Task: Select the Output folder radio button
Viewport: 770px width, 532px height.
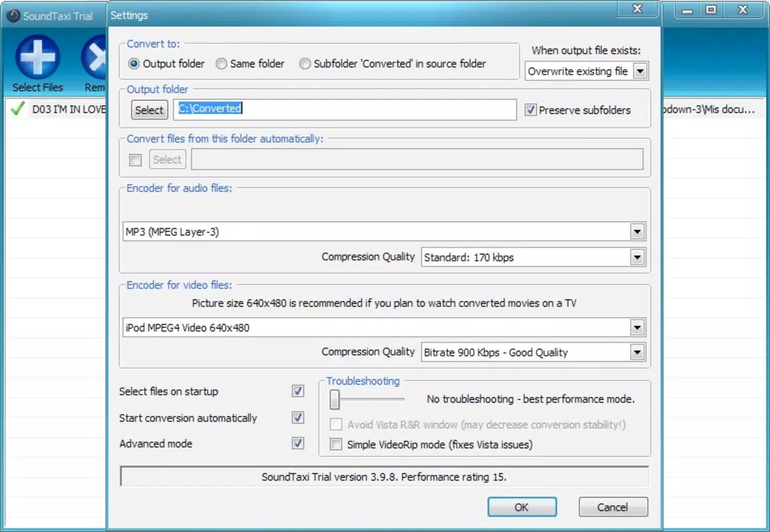Action: pos(134,64)
